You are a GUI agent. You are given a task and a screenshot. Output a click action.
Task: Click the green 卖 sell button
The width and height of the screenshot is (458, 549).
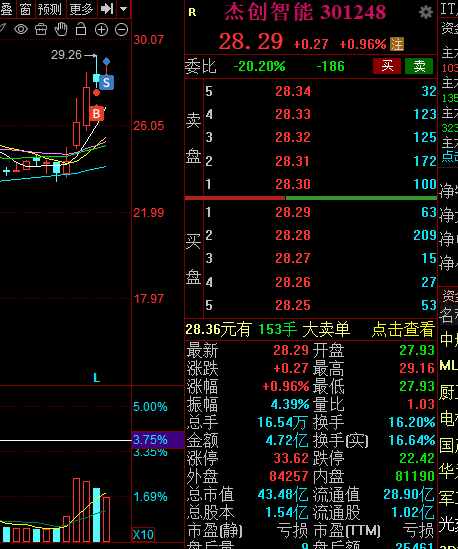click(419, 66)
